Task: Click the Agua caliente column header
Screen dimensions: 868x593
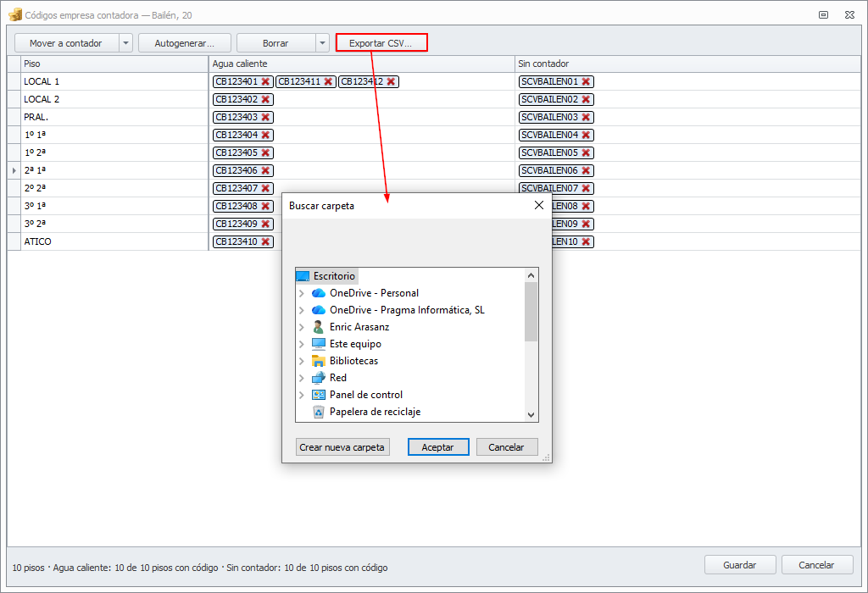Action: click(361, 64)
